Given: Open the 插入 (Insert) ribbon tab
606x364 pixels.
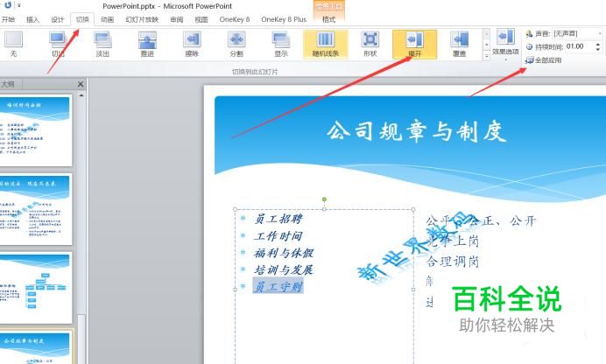Looking at the screenshot, I should pos(32,19).
